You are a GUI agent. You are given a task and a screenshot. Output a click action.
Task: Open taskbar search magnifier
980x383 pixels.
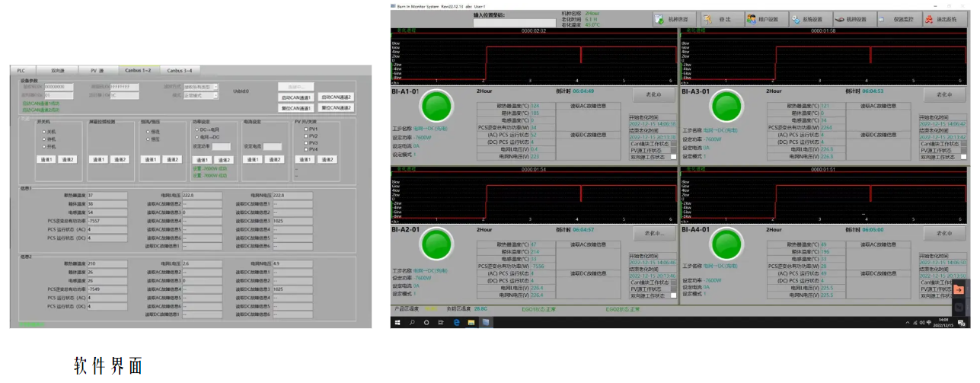point(412,323)
